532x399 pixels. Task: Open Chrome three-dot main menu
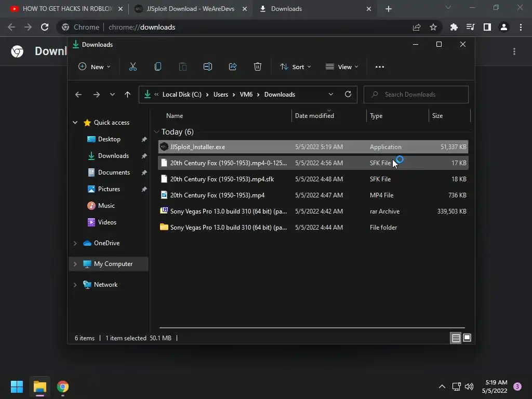tap(521, 27)
